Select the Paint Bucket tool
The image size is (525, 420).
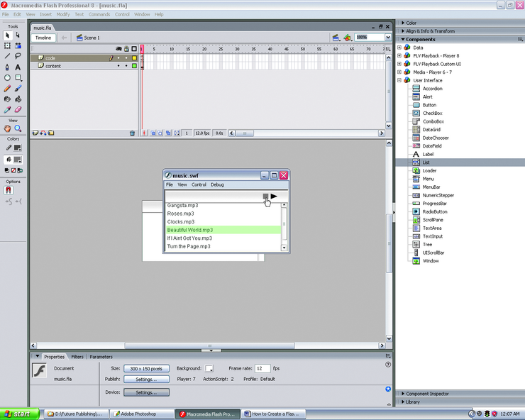pos(18,99)
